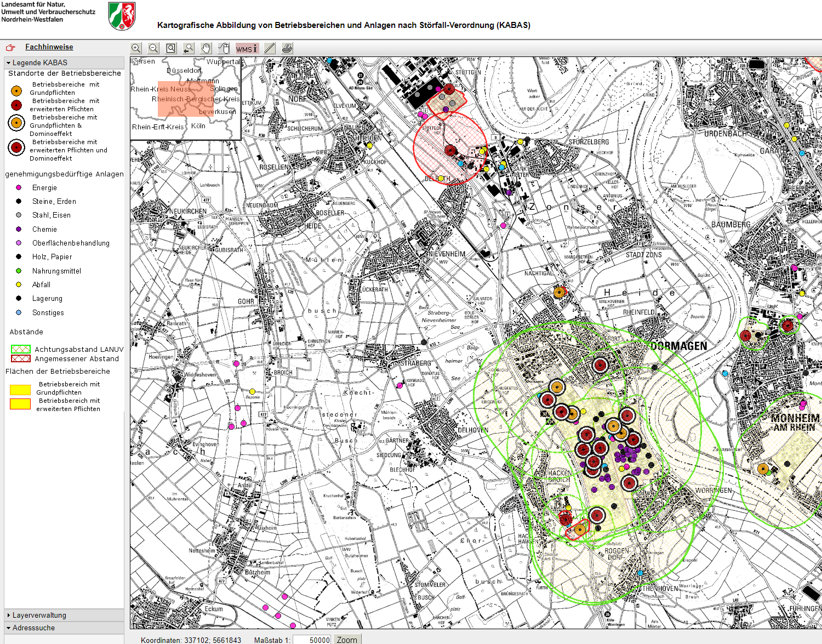
Task: Select the ruler measure tool
Action: pos(269,48)
